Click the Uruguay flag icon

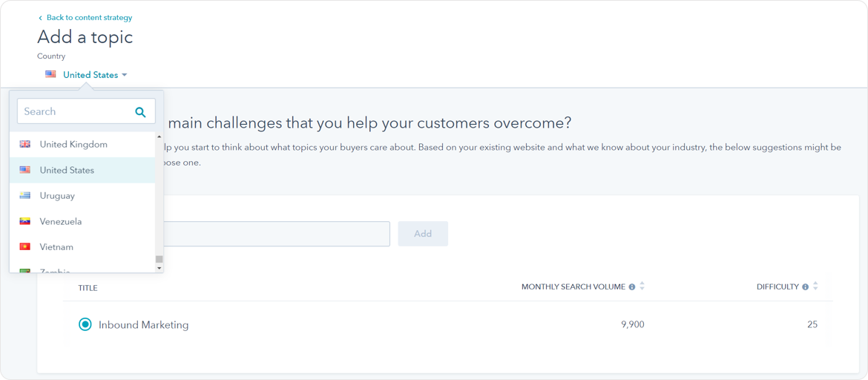tap(25, 196)
